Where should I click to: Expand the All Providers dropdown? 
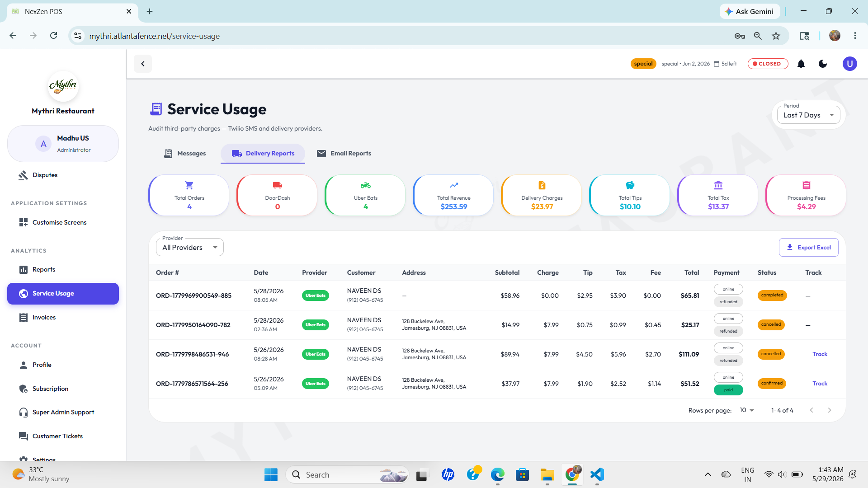[x=189, y=247]
